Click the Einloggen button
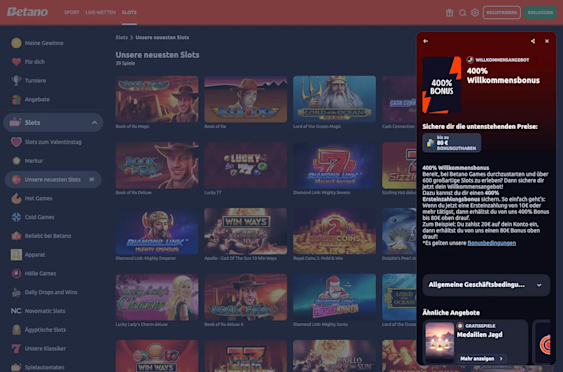Screen dimensions: 563x372 (540, 13)
